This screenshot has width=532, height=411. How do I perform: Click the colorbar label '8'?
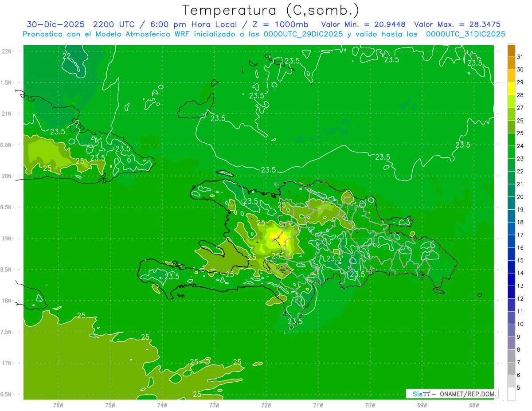pyautogui.click(x=519, y=350)
